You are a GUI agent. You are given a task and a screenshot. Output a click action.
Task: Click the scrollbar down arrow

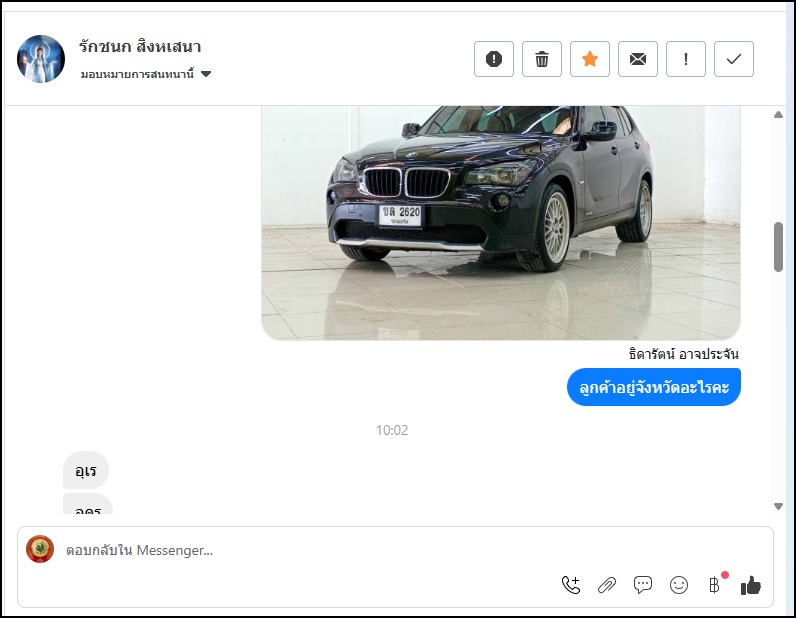pos(778,506)
